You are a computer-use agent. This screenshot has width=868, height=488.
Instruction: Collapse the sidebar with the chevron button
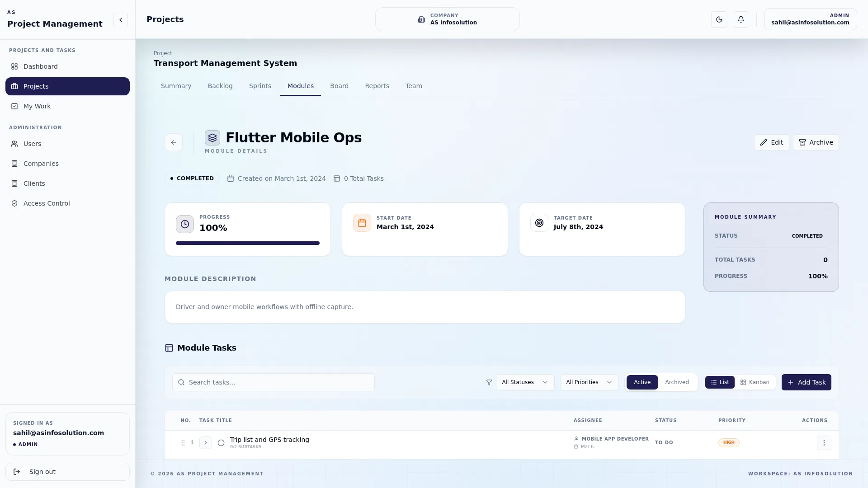tap(121, 20)
